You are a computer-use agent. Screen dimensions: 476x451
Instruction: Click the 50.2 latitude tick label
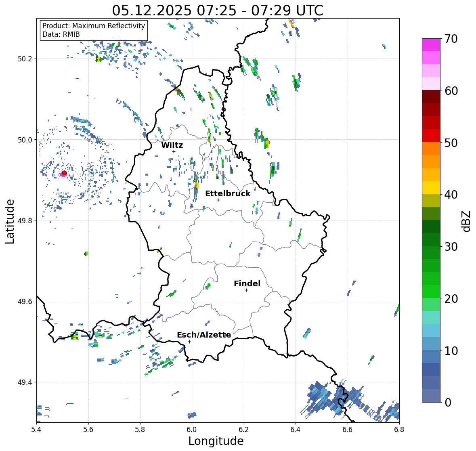[25, 59]
